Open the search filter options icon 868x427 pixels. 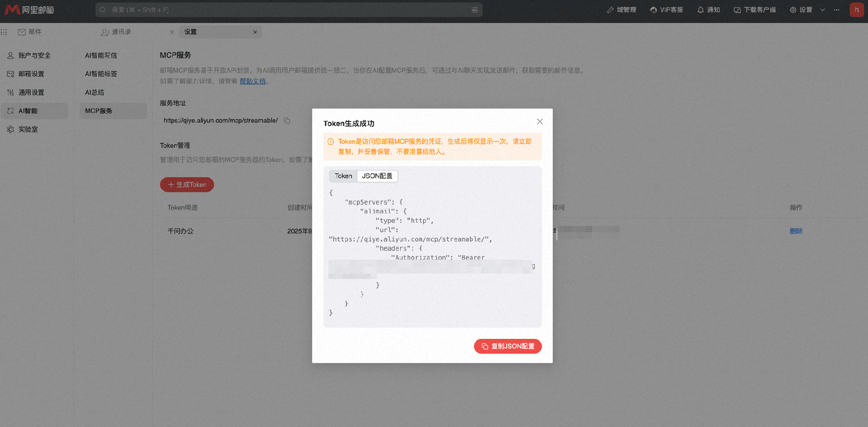[x=475, y=10]
